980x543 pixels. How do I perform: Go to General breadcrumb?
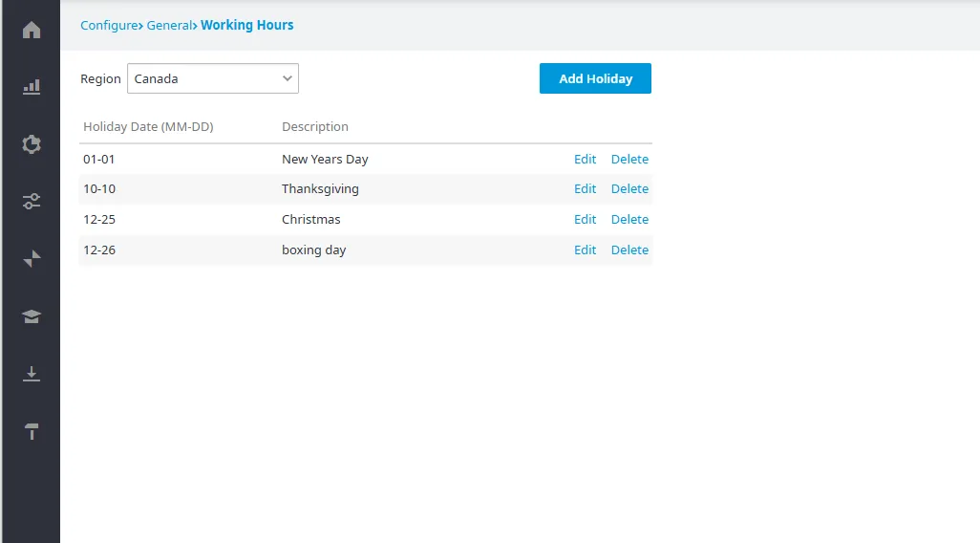click(169, 25)
